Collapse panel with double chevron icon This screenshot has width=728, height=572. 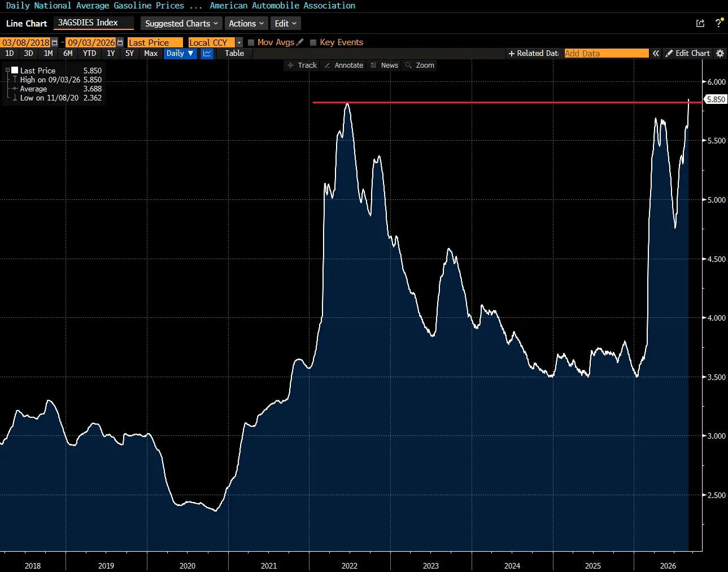click(656, 53)
